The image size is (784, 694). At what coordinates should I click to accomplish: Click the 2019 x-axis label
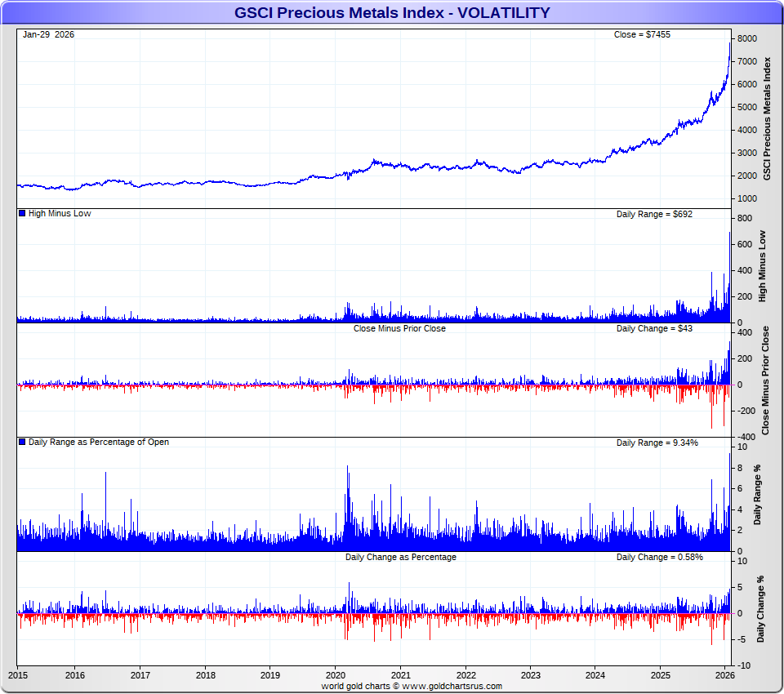point(270,675)
